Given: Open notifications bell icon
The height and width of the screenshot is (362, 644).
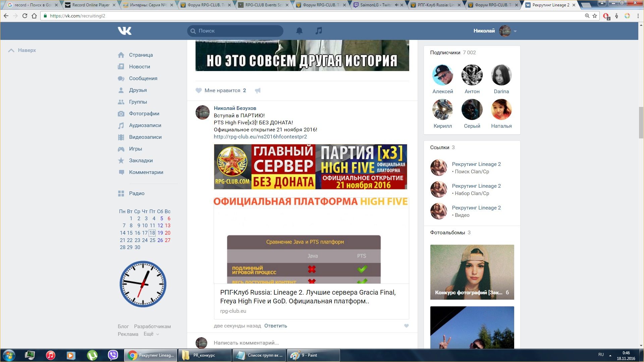Looking at the screenshot, I should click(x=299, y=31).
